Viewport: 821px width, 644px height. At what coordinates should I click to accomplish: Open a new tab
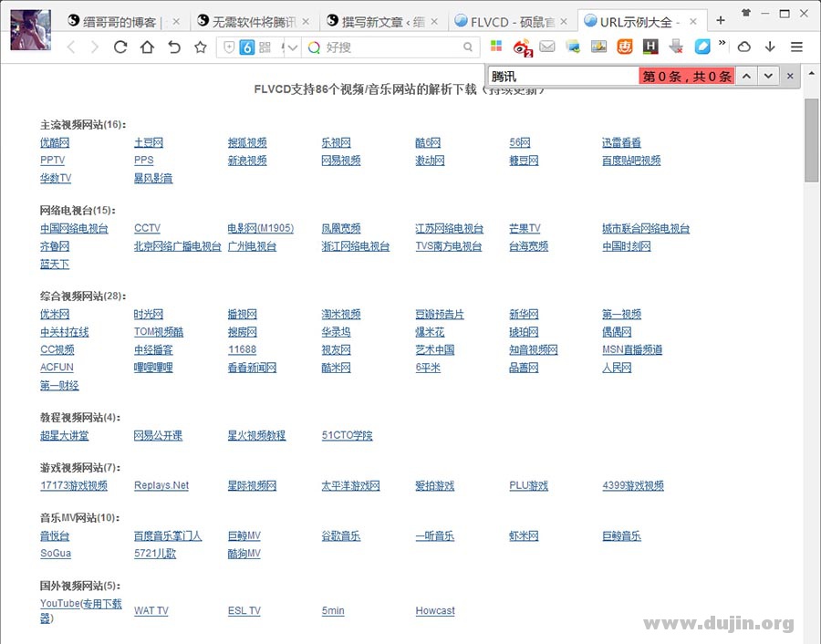[x=721, y=20]
